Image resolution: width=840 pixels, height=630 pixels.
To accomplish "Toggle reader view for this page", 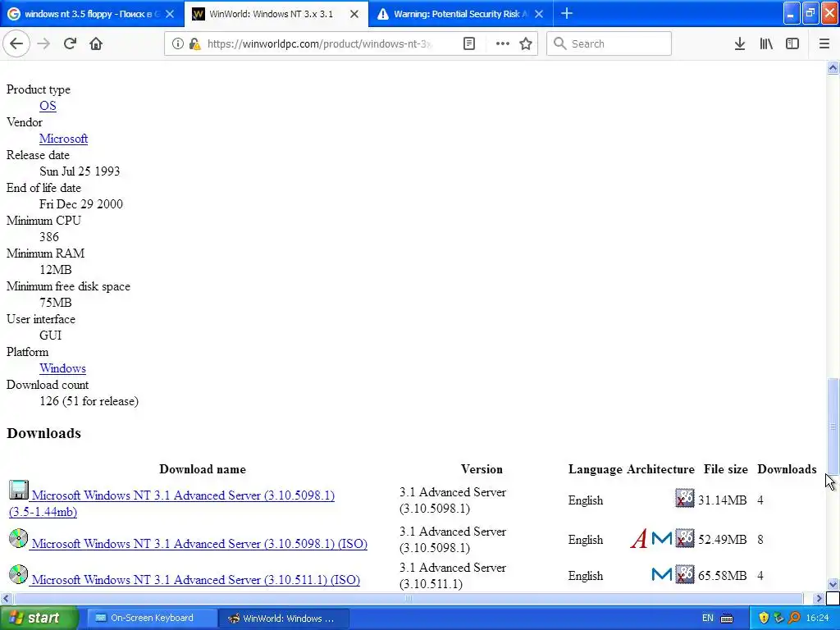I will 468,44.
